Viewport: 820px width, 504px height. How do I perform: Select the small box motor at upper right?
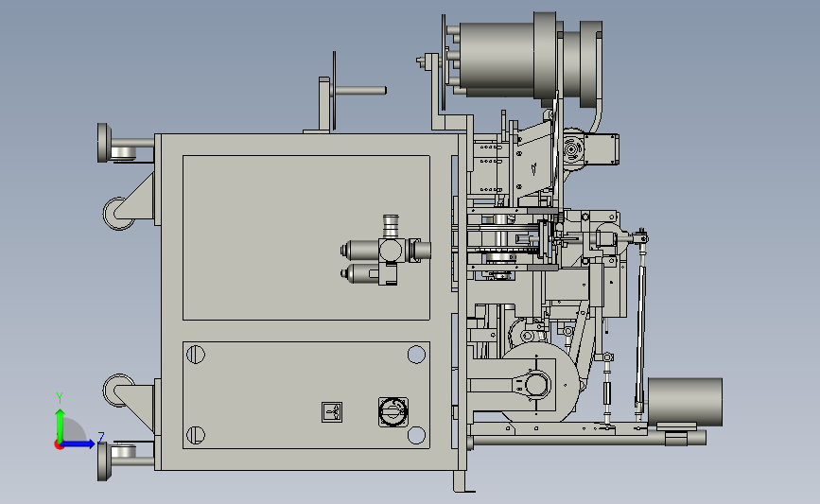click(602, 149)
